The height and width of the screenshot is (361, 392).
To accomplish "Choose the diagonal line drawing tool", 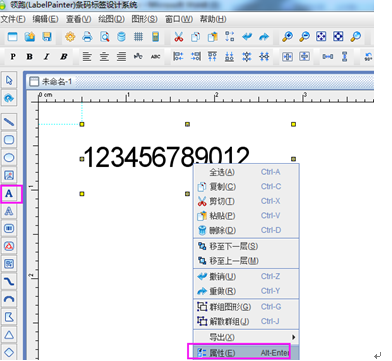I will [9, 122].
